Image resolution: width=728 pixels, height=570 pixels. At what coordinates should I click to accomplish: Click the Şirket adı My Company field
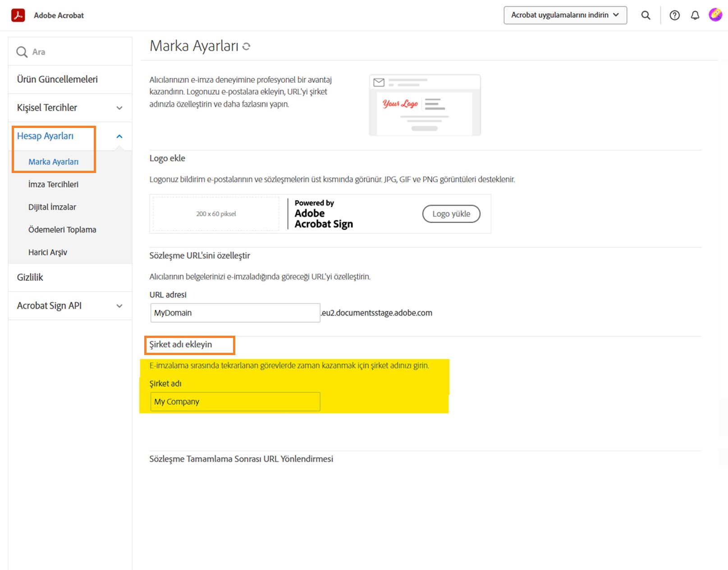(x=235, y=401)
